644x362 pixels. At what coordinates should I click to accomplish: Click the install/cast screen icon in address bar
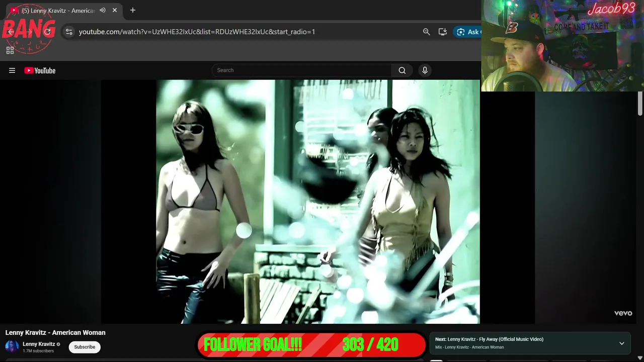coord(443,32)
